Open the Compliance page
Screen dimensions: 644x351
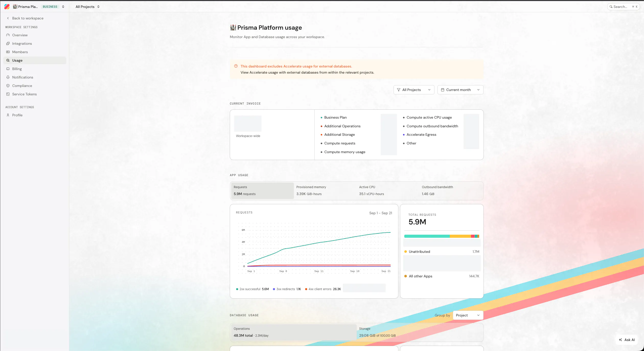click(35, 86)
